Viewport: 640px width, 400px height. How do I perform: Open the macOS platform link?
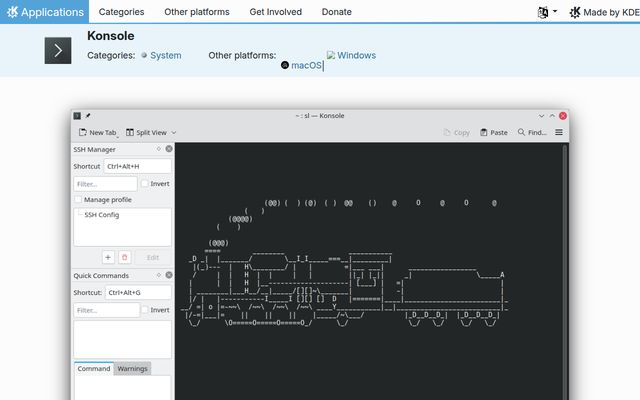pyautogui.click(x=306, y=65)
